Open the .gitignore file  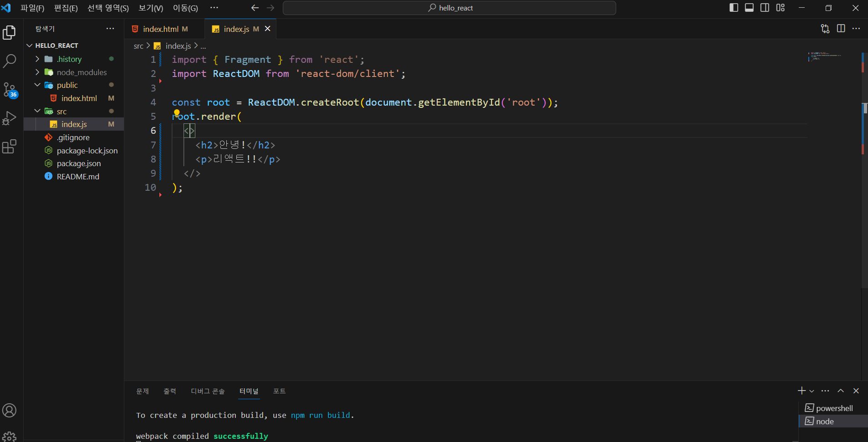[74, 137]
